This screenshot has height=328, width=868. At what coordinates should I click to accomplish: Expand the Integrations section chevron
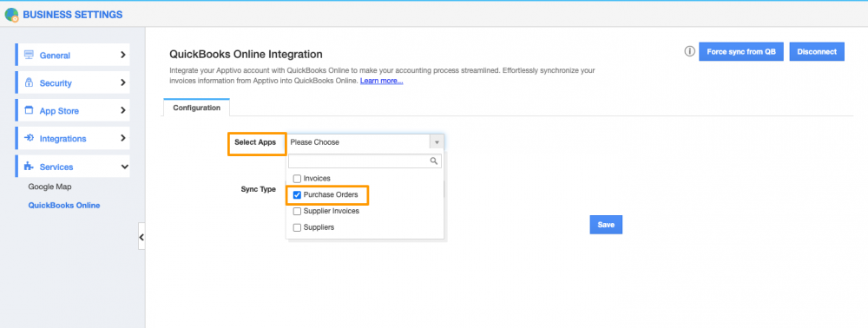point(123,138)
